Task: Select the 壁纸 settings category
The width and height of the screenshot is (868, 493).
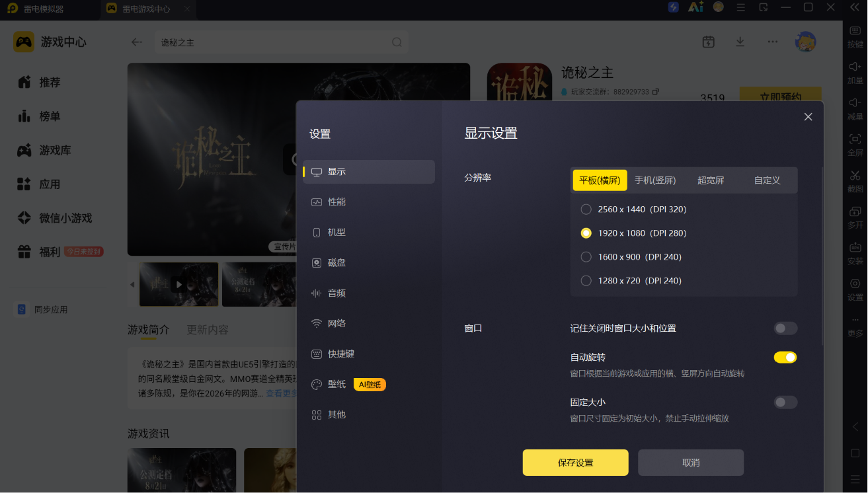Action: [369, 384]
